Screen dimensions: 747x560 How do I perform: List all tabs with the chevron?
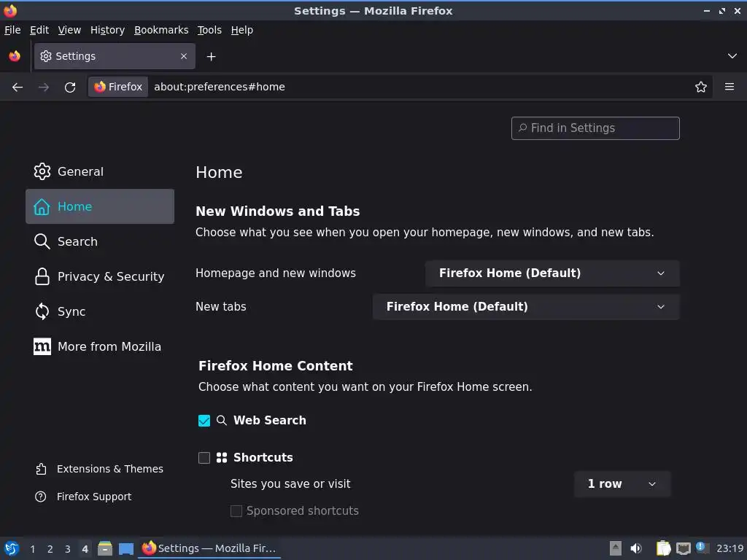click(x=732, y=56)
